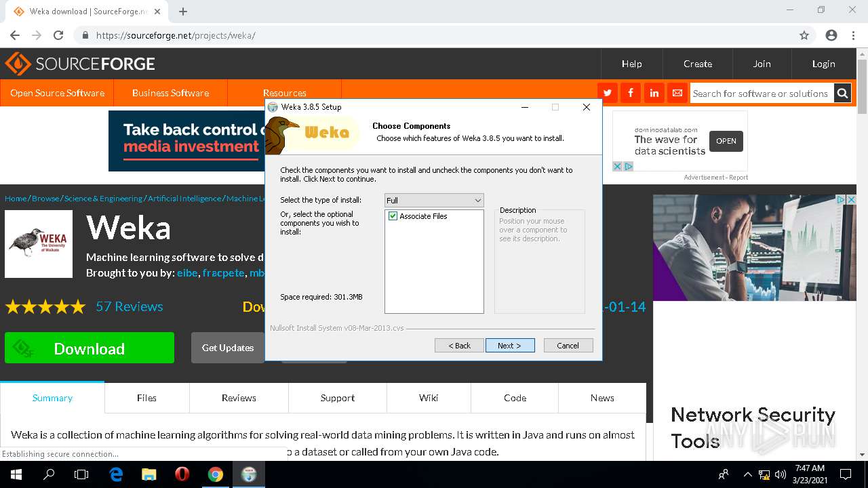Switch to the News tab
868x488 pixels.
pos(602,398)
